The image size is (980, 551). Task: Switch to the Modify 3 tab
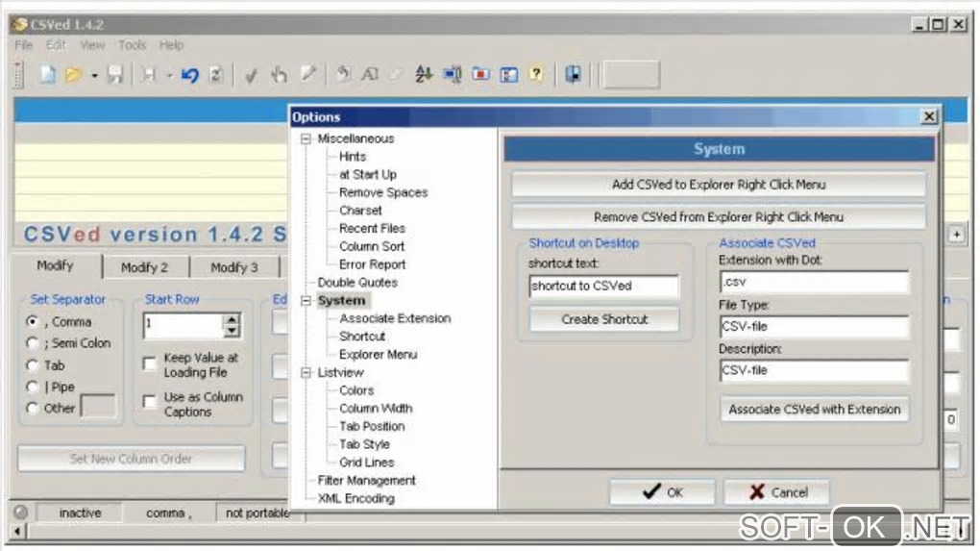234,267
